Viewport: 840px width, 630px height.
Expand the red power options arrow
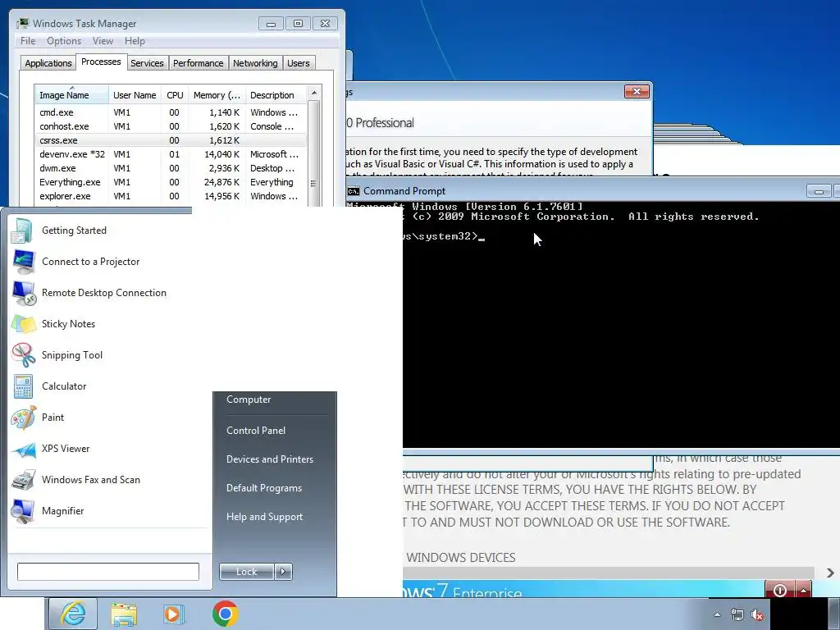coord(804,590)
